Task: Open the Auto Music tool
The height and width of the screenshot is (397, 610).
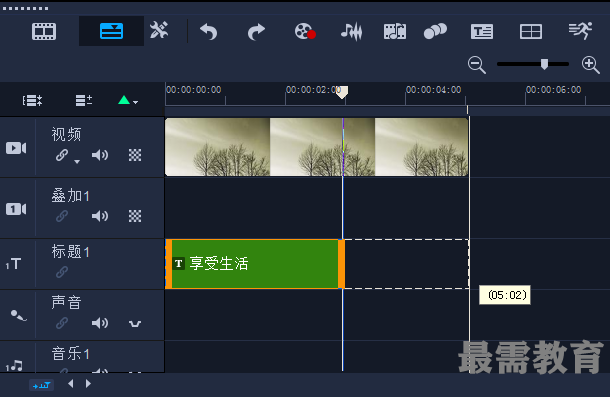Action: tap(395, 32)
